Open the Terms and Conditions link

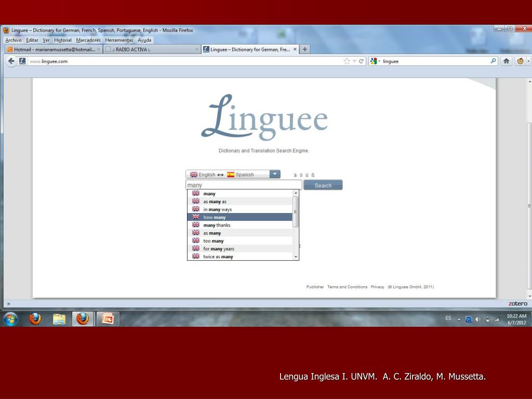pyautogui.click(x=347, y=287)
